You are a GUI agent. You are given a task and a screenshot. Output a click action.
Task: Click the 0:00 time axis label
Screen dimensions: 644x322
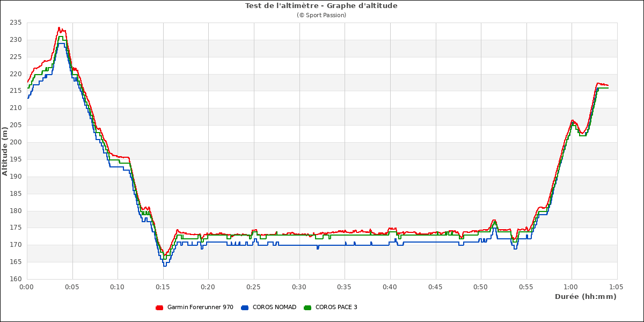27,287
